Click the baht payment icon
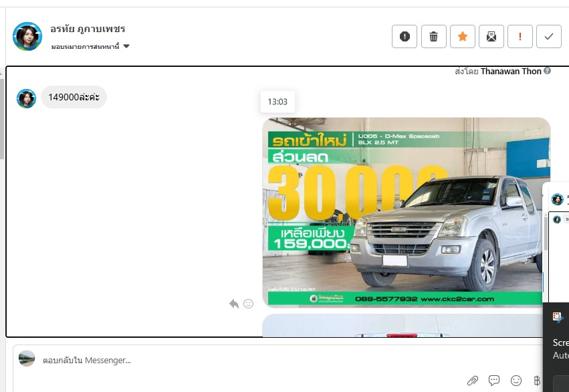This screenshot has height=392, width=569. [537, 381]
